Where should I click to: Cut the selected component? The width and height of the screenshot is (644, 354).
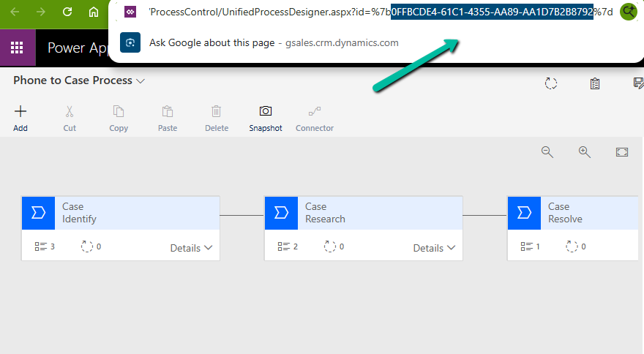[70, 118]
